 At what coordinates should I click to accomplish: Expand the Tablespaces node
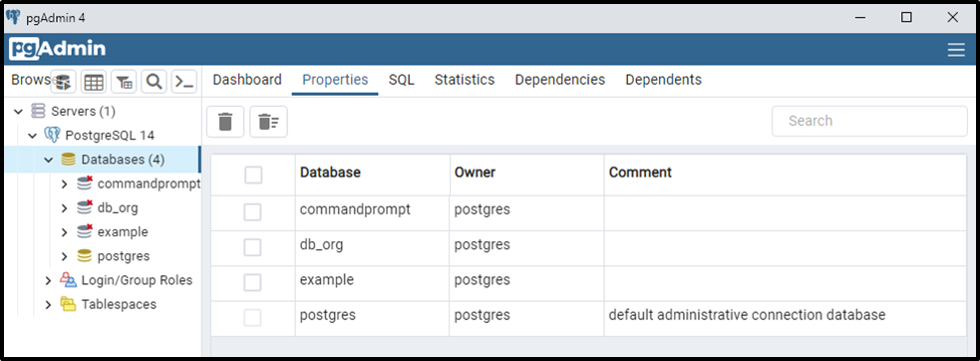tap(49, 305)
